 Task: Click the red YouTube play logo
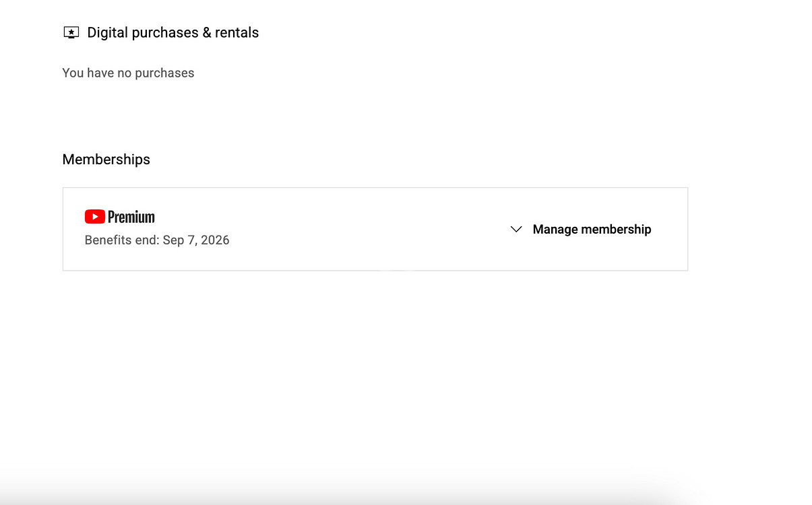94,216
